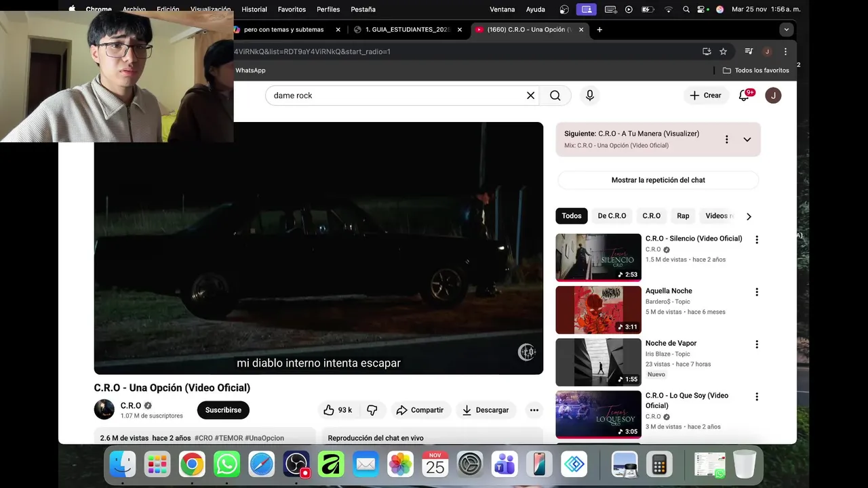Viewport: 868px width, 488px height.
Task: Open the 'C.R.O - Silencio' video thumbnail
Action: (598, 258)
